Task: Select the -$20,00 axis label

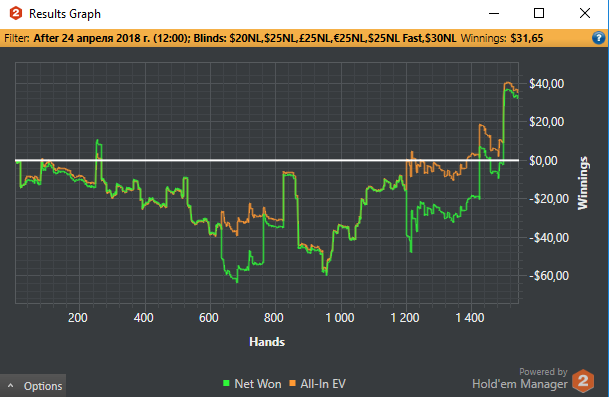Action: (549, 199)
